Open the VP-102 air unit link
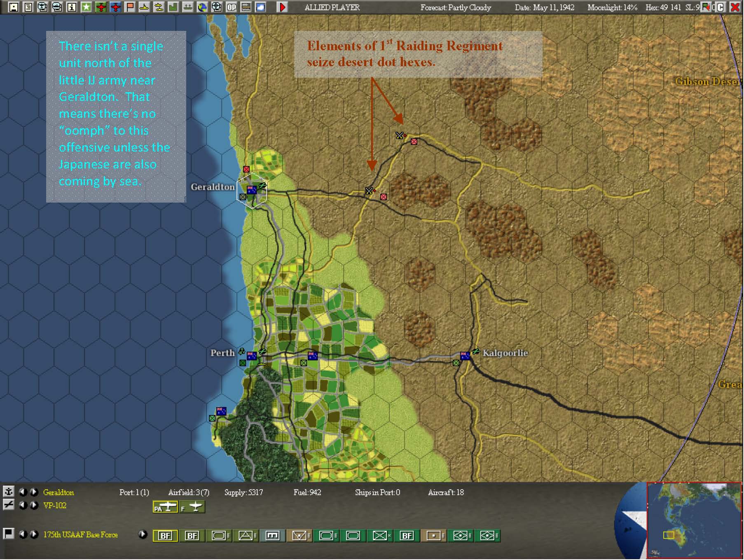 pyautogui.click(x=55, y=506)
